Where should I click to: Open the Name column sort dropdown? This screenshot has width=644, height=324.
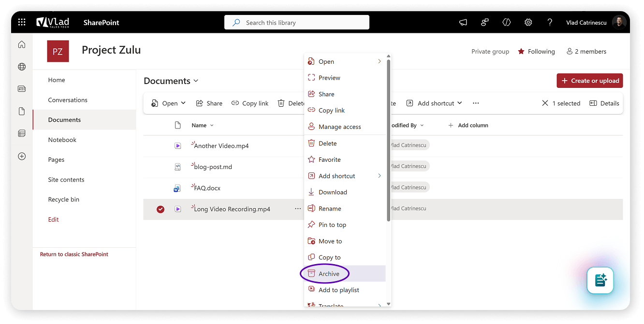[212, 126]
